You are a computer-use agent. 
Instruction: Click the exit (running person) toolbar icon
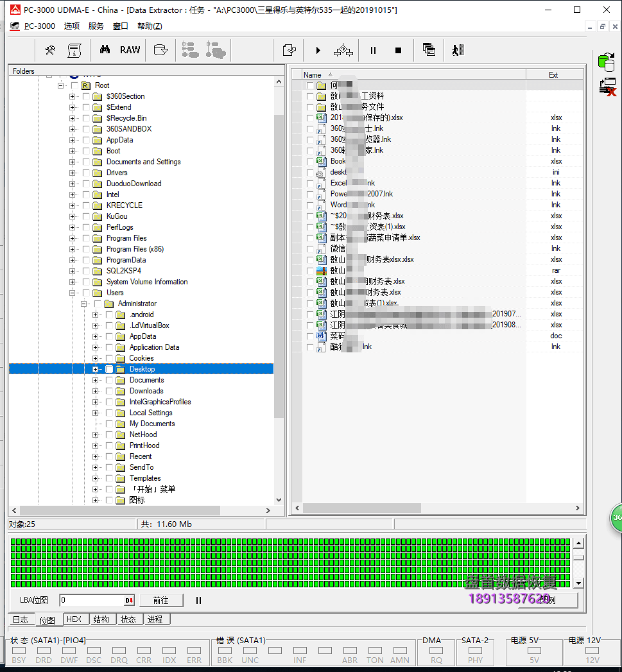point(458,50)
